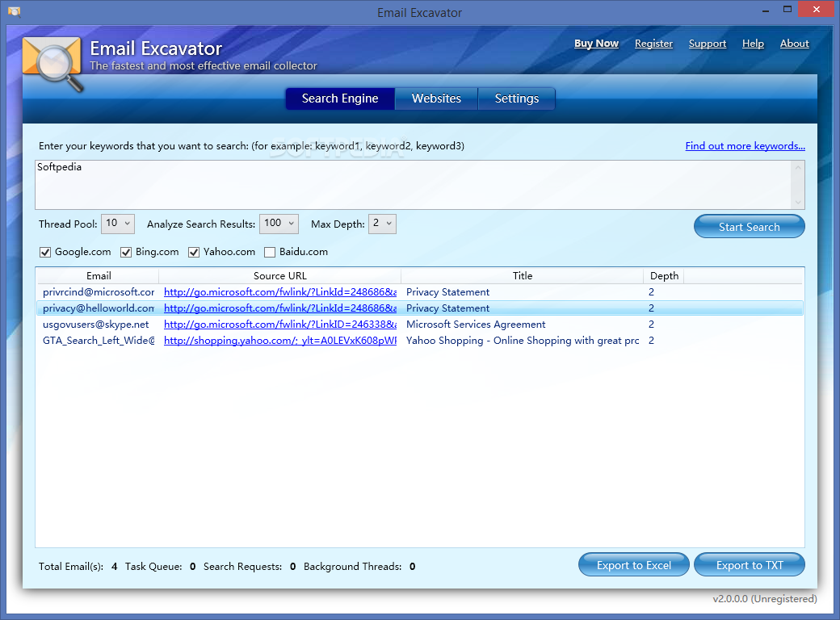Open source URL of privrcind@microsoft.com row
840x620 pixels.
tap(280, 291)
